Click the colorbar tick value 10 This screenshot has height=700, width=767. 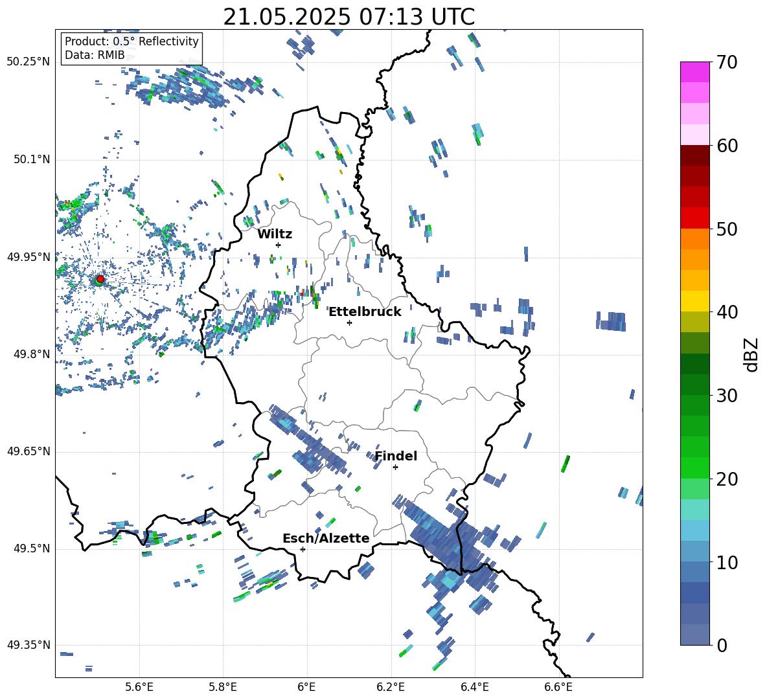[x=727, y=562]
